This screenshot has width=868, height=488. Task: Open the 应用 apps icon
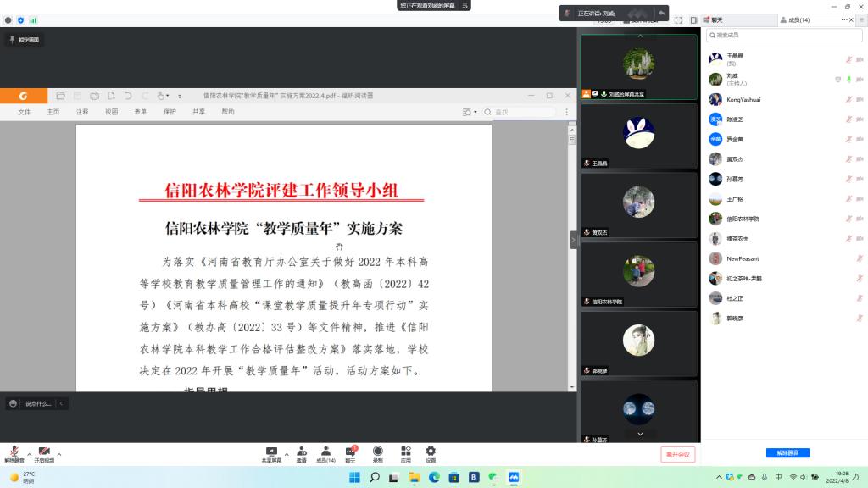[x=405, y=452]
